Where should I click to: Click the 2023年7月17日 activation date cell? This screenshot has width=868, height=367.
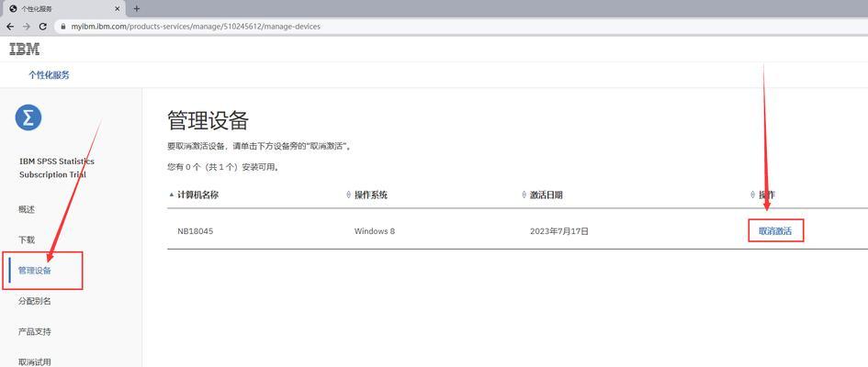[x=559, y=231]
